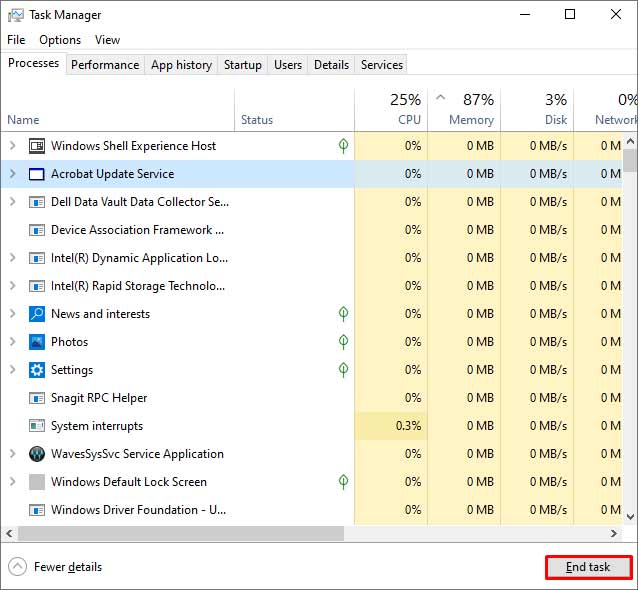The image size is (638, 590).
Task: Click the vertical scrollbar up arrow
Action: (630, 142)
